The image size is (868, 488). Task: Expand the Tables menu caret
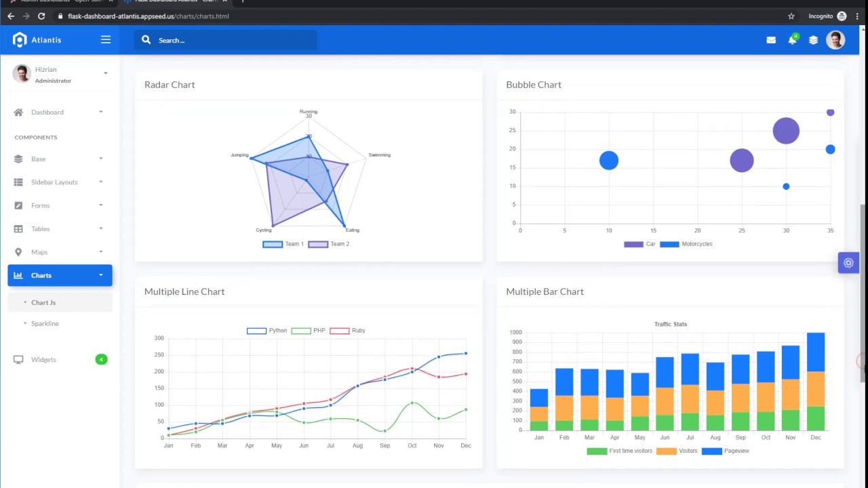101,228
